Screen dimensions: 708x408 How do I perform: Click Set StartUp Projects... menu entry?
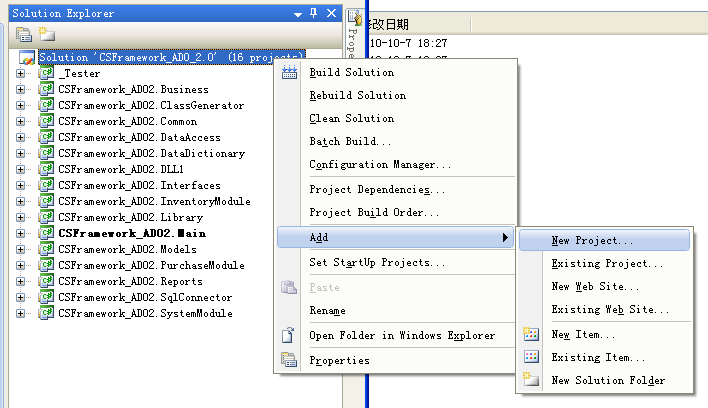tap(377, 263)
